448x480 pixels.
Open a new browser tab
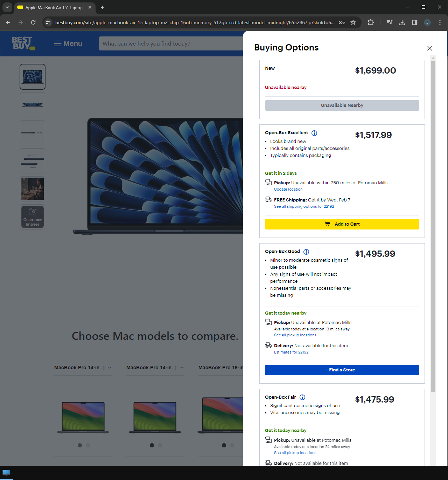(x=103, y=7)
